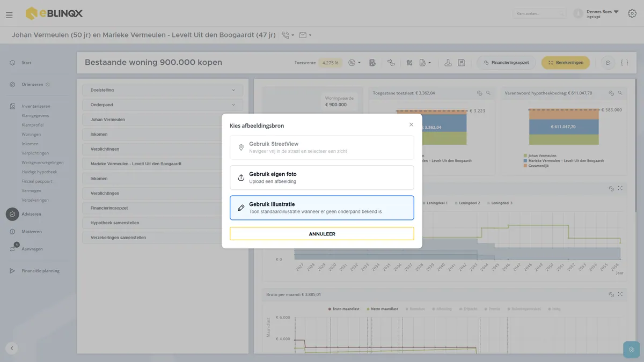Click the round comment icon in toolbar
The width and height of the screenshot is (644, 362).
click(x=608, y=63)
